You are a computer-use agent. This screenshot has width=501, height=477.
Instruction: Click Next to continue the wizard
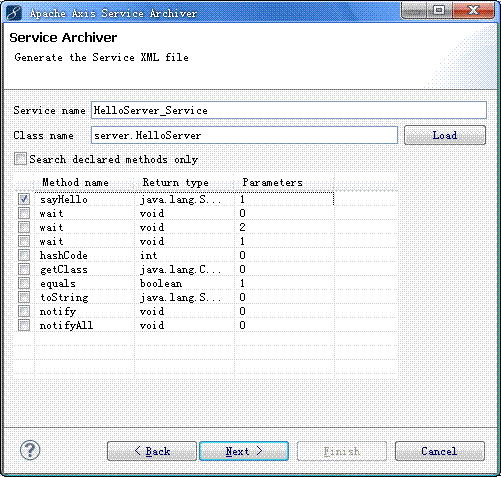pyautogui.click(x=244, y=451)
